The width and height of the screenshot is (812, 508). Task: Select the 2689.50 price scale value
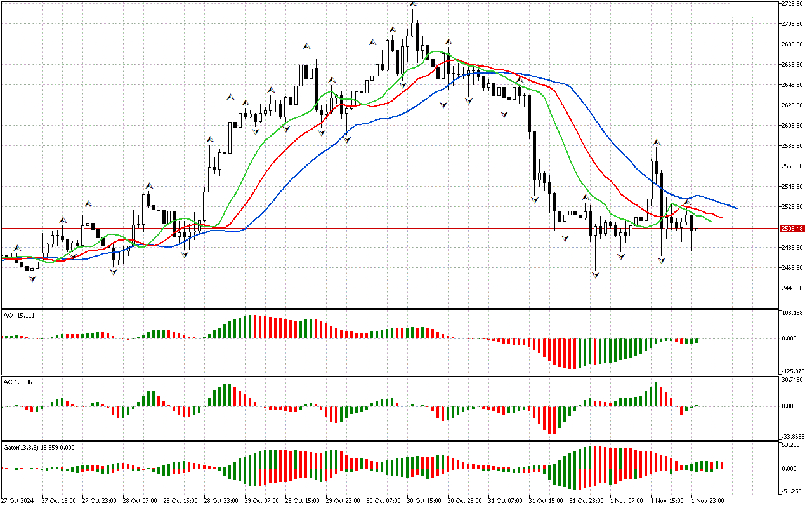click(x=794, y=44)
